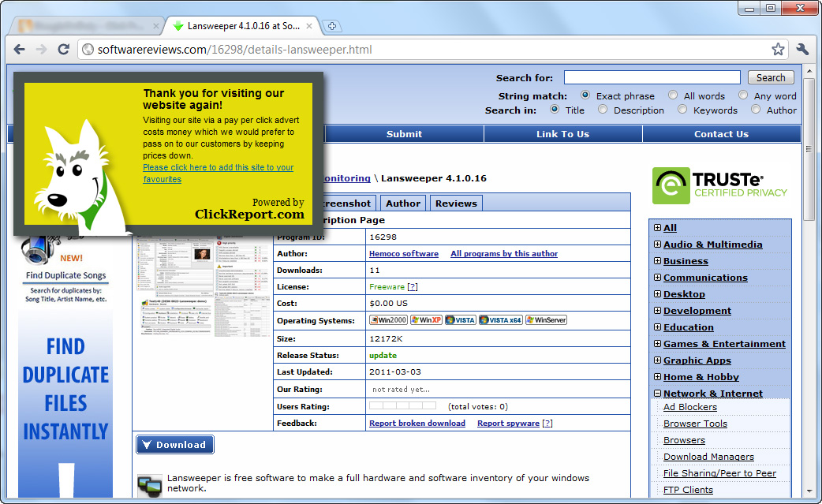The width and height of the screenshot is (822, 504).
Task: Open the Contact Us menu item
Action: pyautogui.click(x=721, y=133)
